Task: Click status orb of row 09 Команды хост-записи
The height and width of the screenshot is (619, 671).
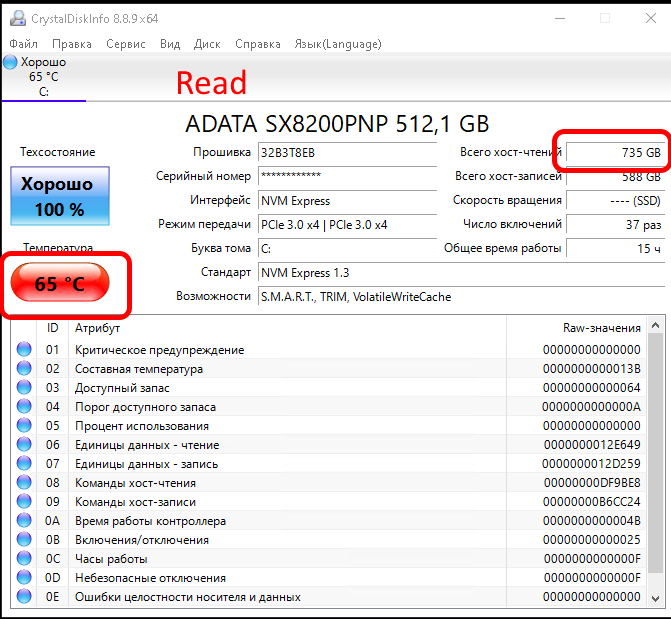Action: (x=24, y=501)
